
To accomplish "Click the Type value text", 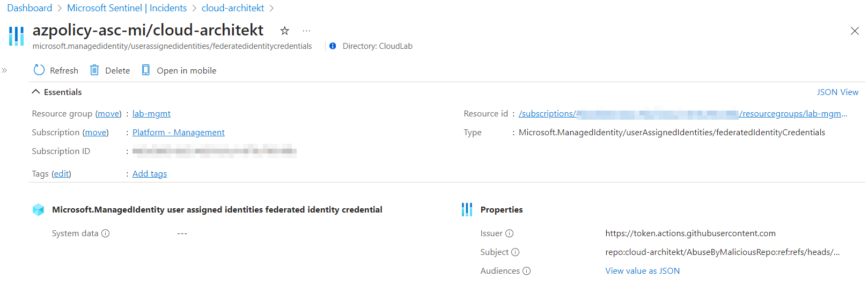I will 672,133.
